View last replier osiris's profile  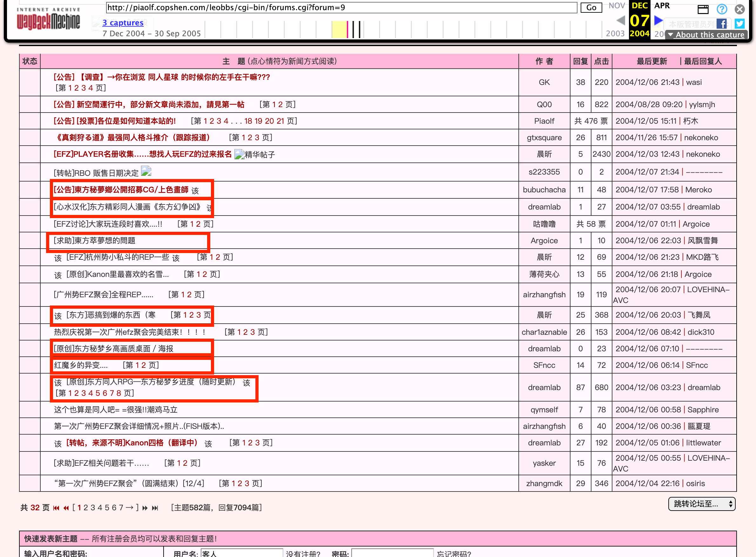[695, 484]
